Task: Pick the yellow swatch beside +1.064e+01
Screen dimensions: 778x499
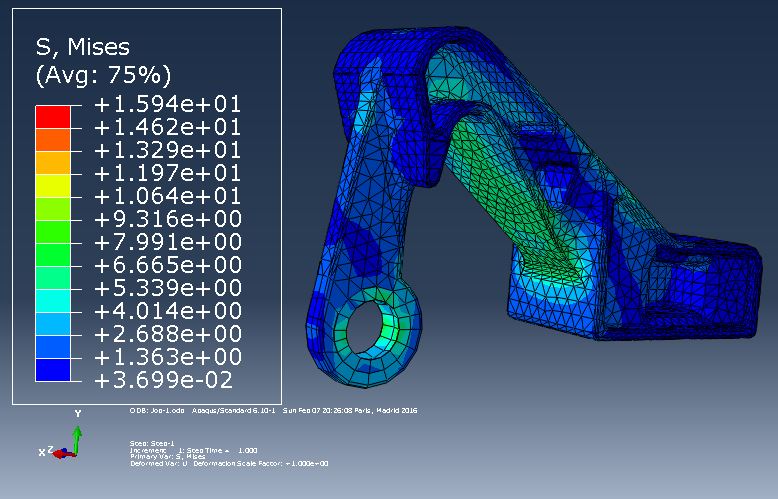Action: tap(53, 186)
